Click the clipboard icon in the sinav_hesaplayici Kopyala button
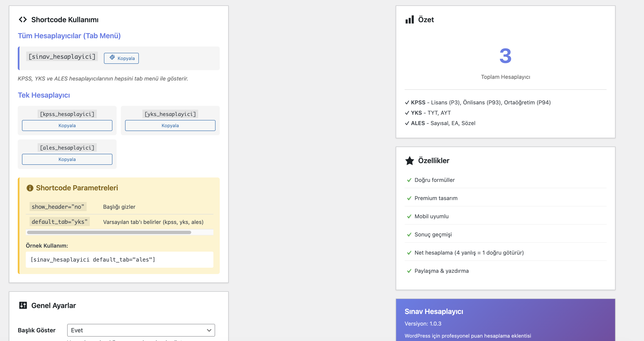The image size is (644, 341). coord(112,57)
